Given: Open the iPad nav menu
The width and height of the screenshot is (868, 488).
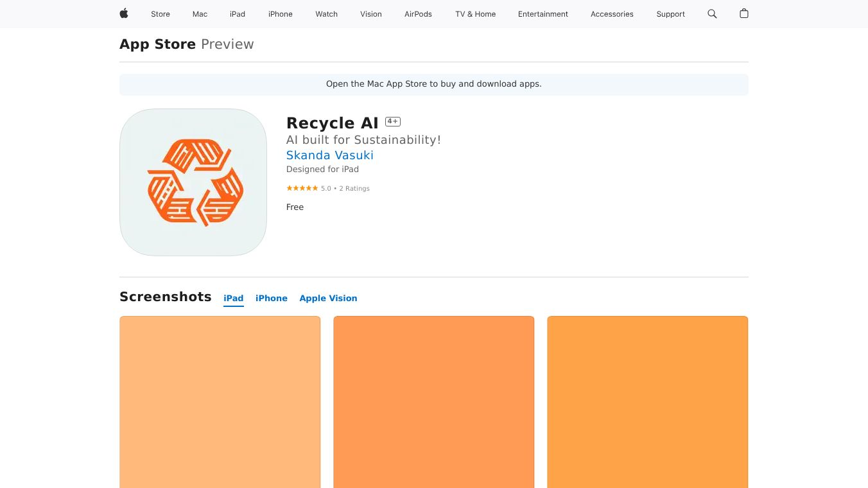Looking at the screenshot, I should [238, 14].
